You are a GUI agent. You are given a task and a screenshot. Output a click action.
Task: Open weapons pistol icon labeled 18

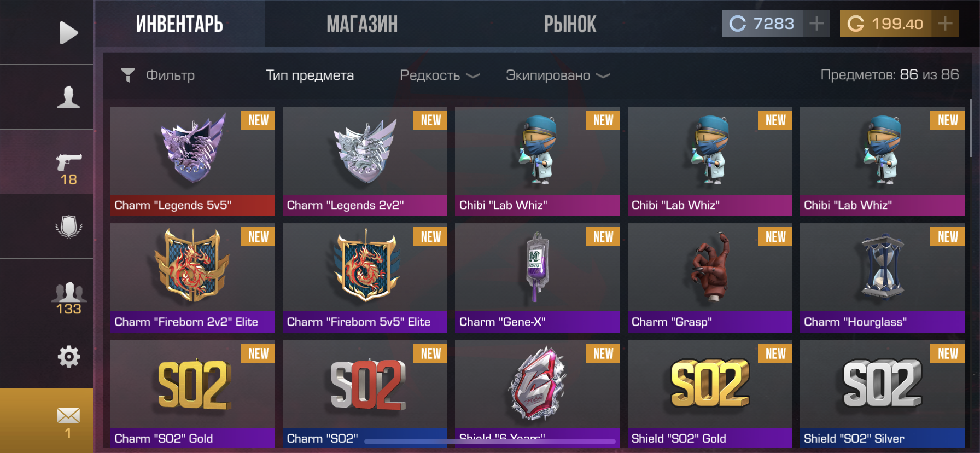(x=68, y=170)
